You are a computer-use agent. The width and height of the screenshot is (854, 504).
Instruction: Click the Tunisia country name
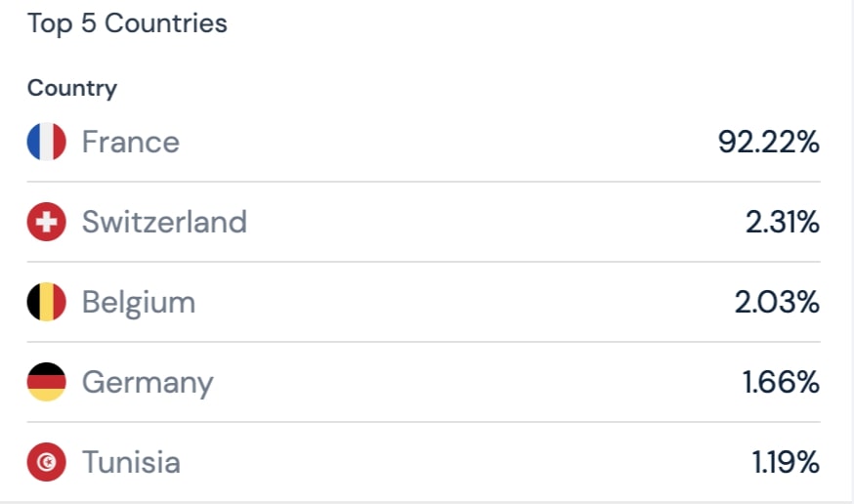coord(131,462)
